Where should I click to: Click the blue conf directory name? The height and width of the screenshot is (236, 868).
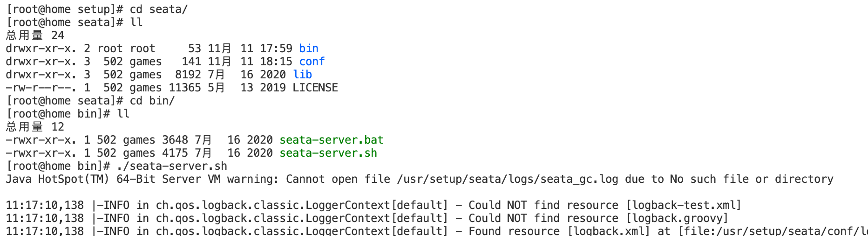click(312, 62)
